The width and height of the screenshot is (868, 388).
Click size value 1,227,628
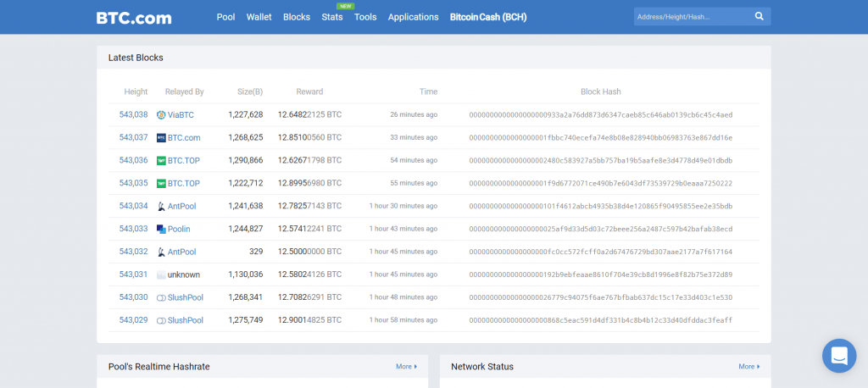(245, 115)
